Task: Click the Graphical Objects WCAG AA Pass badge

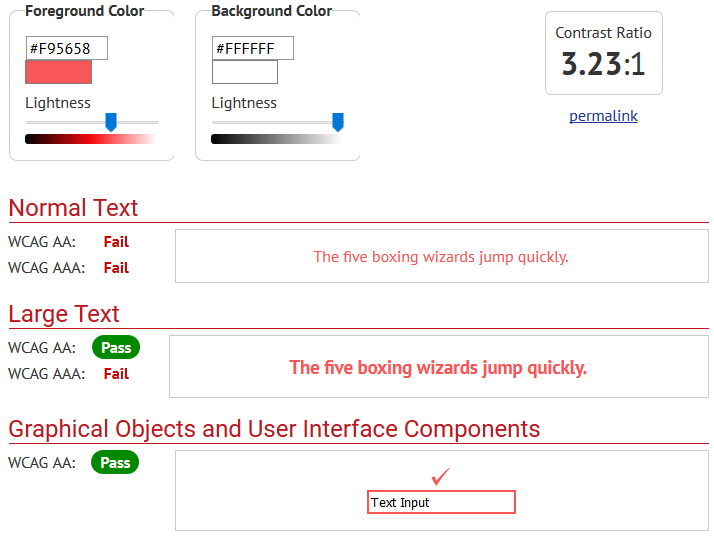Action: point(115,462)
